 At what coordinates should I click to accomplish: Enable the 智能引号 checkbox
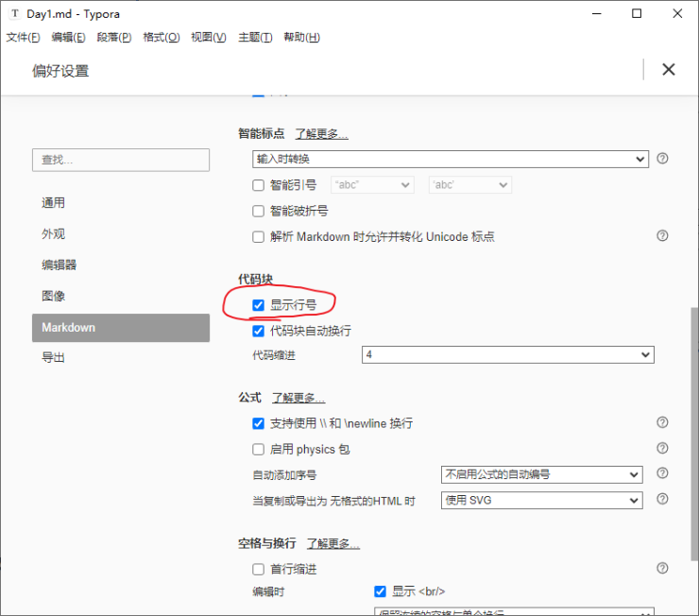[x=258, y=185]
